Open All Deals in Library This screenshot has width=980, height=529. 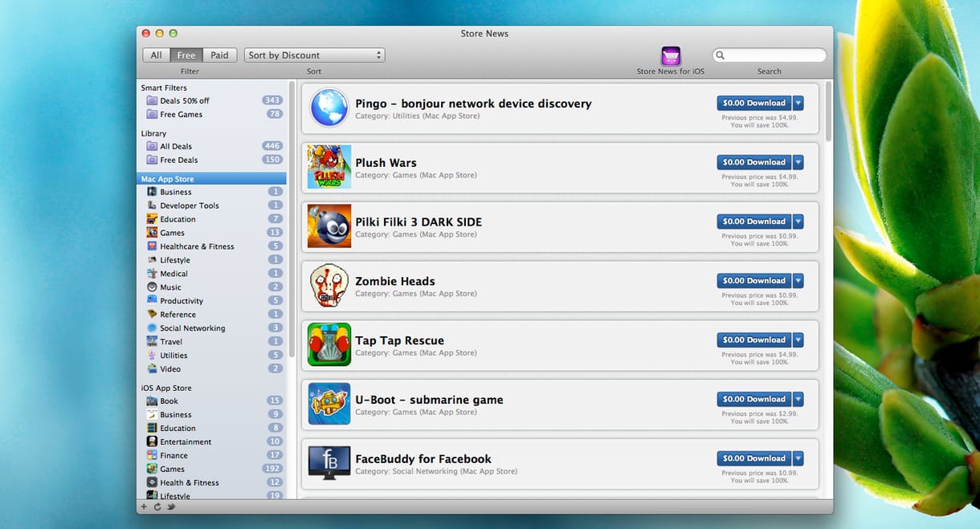pyautogui.click(x=210, y=147)
